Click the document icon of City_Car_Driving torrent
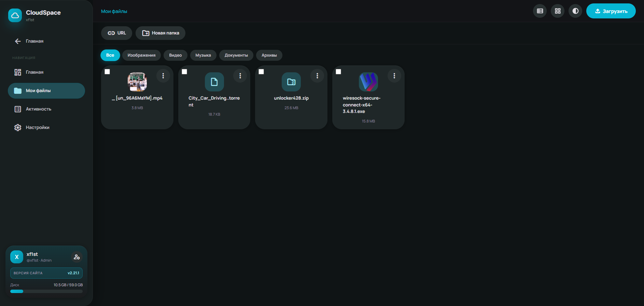The height and width of the screenshot is (306, 644). click(x=214, y=82)
